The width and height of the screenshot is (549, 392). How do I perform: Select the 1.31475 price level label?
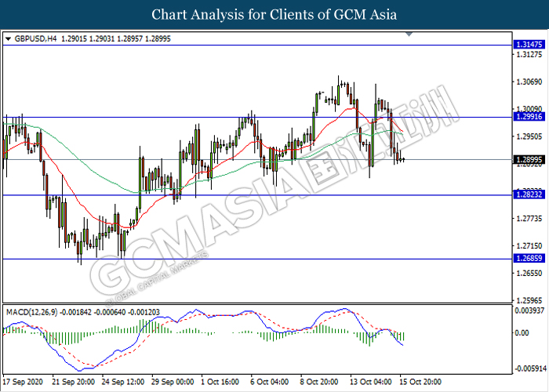pyautogui.click(x=529, y=45)
